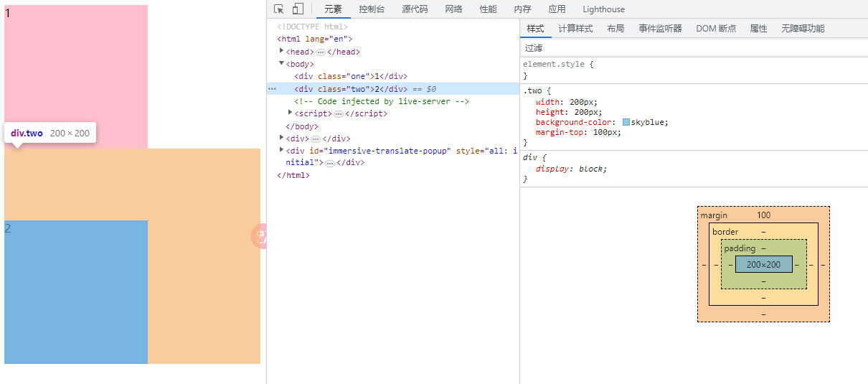Viewport: 868px width, 384px height.
Task: Switch to the 控制台 tab
Action: point(372,9)
